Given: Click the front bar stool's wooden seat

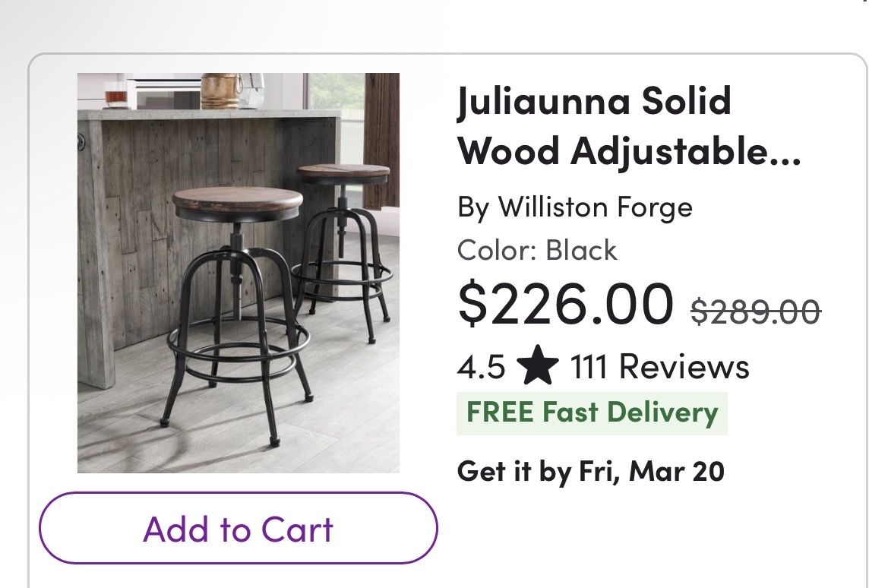Looking at the screenshot, I should point(237,201).
